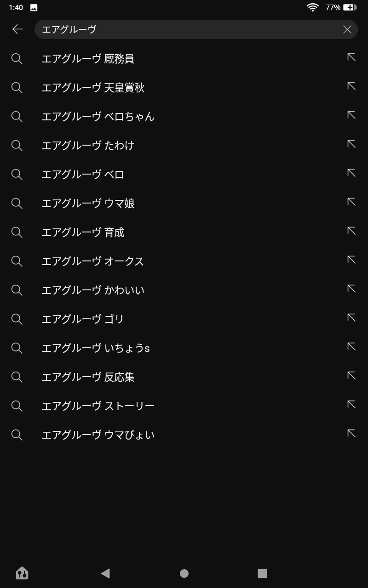Fill search with エアグルーヴ ストーリー arrow
The width and height of the screenshot is (368, 588).
[351, 405]
